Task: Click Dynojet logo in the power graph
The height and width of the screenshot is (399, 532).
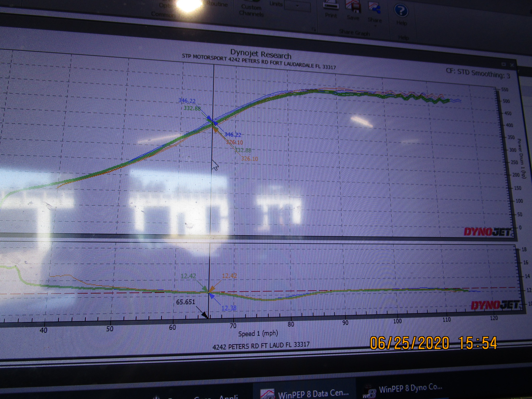Action: pos(488,231)
